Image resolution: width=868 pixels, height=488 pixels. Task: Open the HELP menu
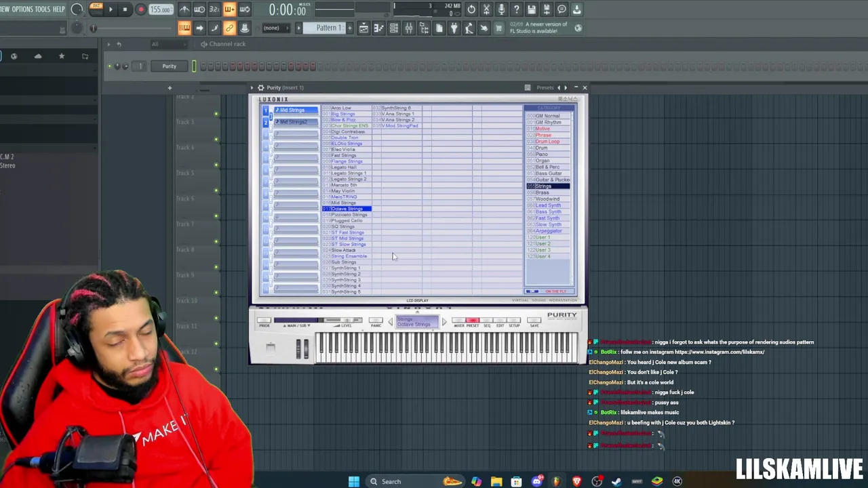tap(59, 9)
